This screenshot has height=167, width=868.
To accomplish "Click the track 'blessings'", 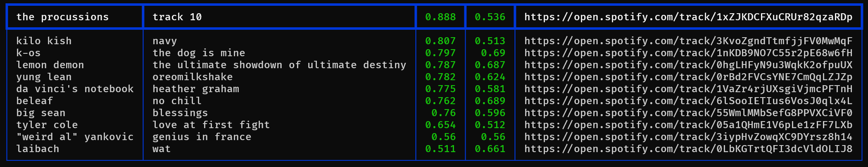I will click(180, 113).
